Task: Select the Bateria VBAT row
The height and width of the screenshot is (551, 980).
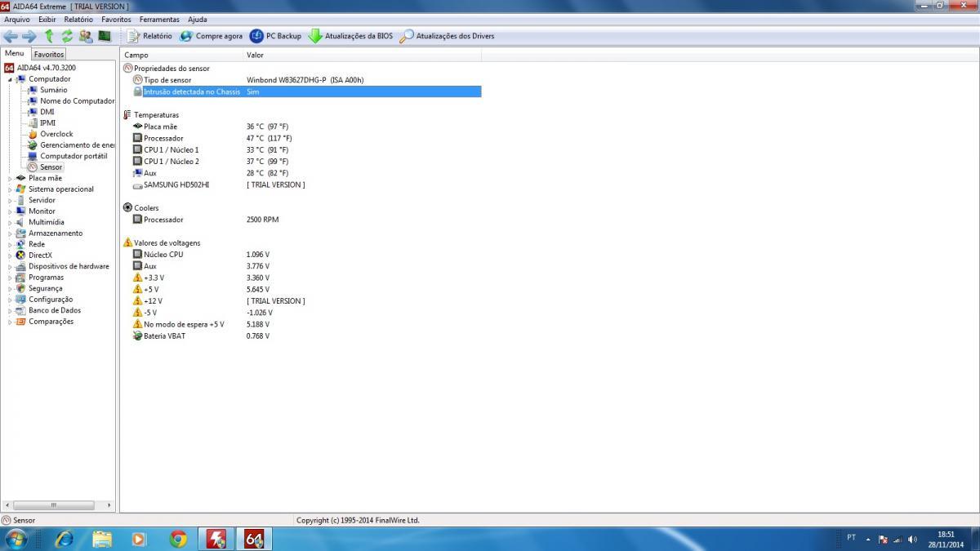Action: (x=301, y=336)
